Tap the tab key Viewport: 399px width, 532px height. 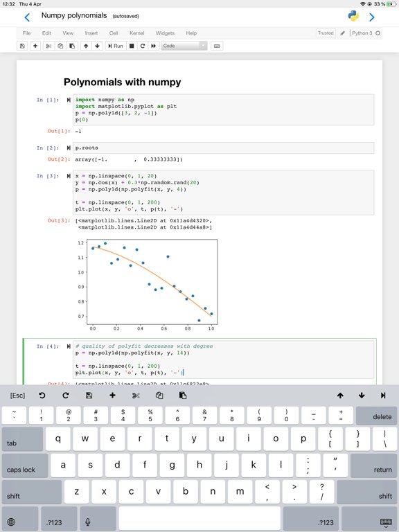coord(22,439)
